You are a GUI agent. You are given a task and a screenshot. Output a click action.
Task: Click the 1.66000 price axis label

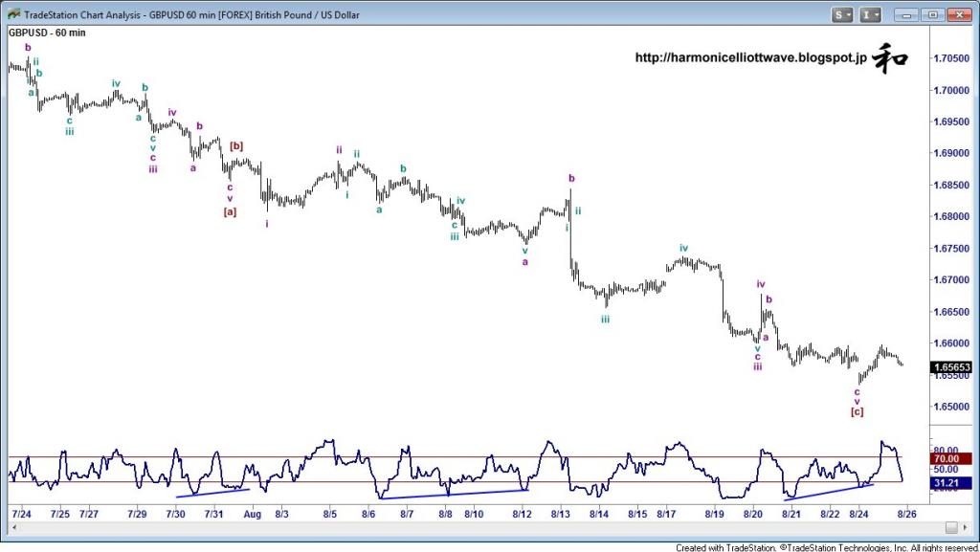point(951,342)
